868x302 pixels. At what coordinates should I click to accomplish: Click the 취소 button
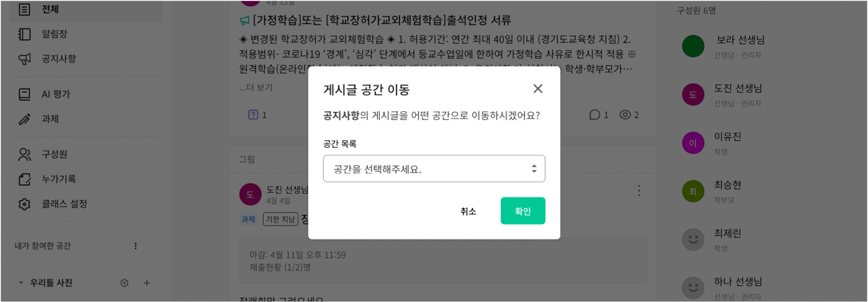[468, 211]
